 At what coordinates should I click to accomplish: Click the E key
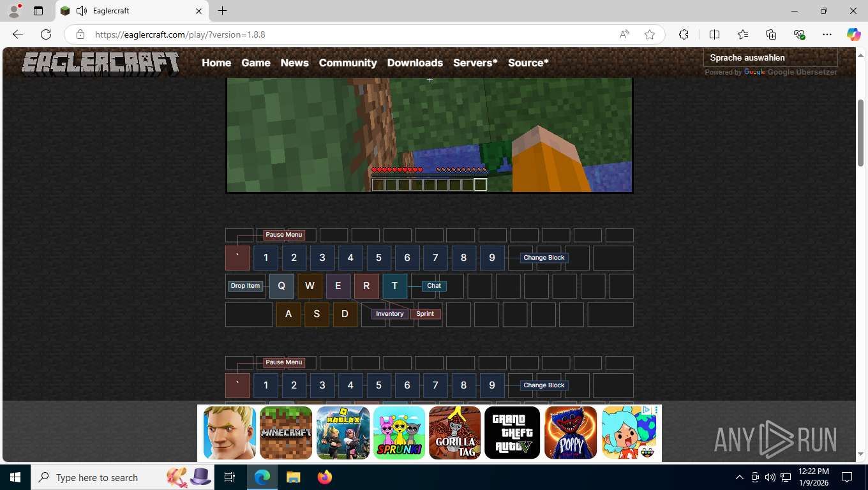[x=338, y=286]
